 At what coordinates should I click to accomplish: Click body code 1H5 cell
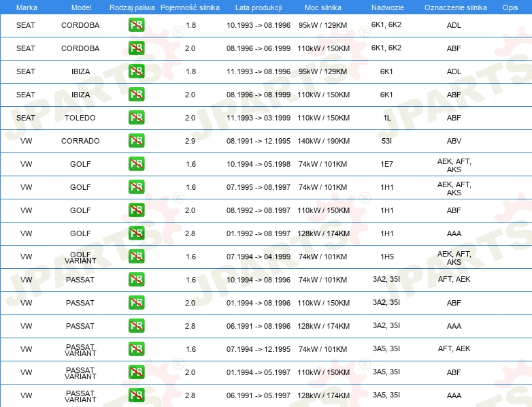tap(387, 257)
